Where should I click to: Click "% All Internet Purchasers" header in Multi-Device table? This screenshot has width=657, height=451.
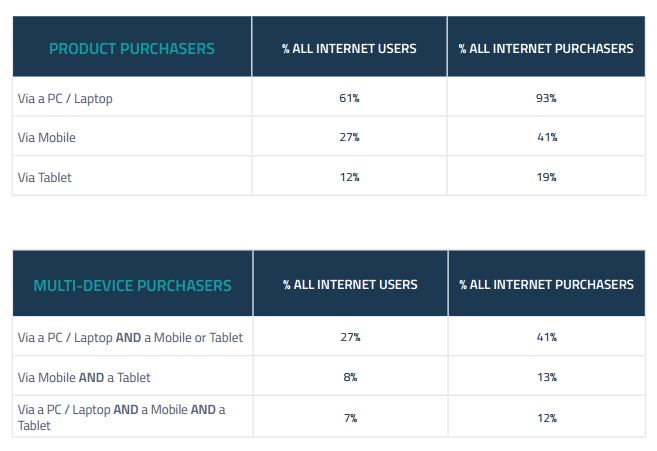click(546, 285)
